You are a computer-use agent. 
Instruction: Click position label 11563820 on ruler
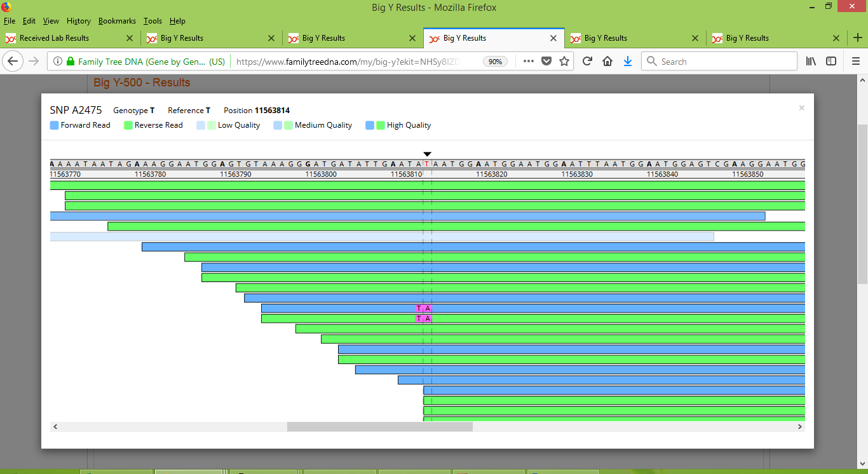click(492, 174)
